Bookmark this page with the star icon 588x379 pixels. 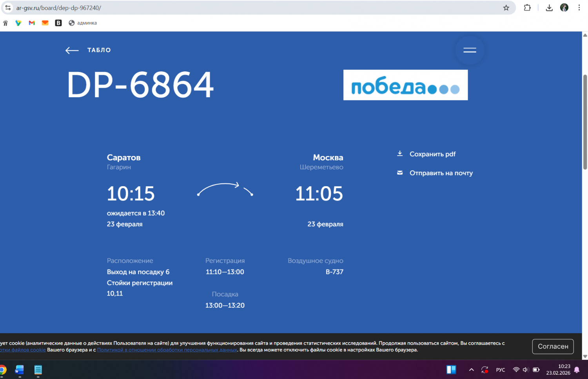[506, 8]
